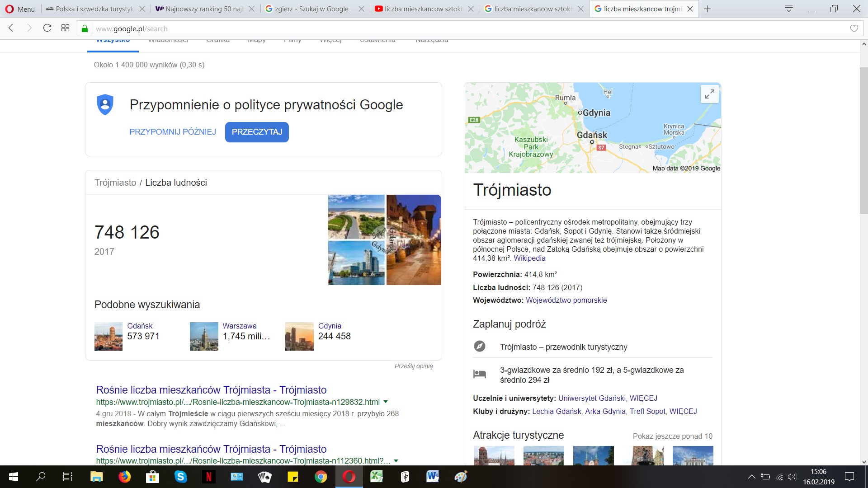
Task: Open Windows taskbar search
Action: (41, 477)
